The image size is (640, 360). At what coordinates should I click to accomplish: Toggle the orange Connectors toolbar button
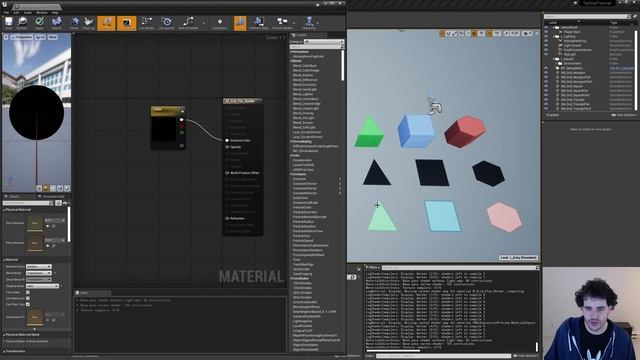point(107,23)
